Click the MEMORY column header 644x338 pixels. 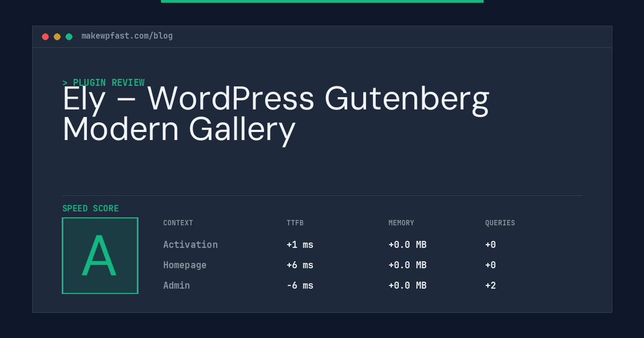tap(401, 223)
